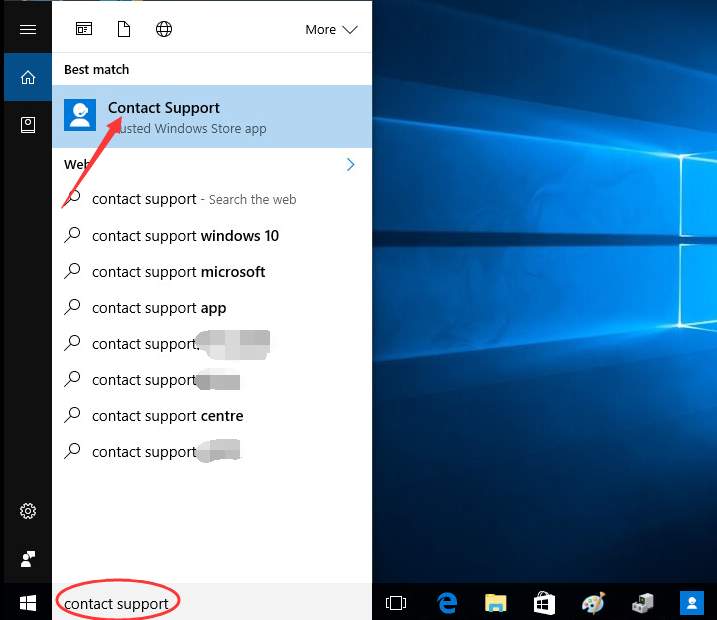This screenshot has width=717, height=620.
Task: Open the Contact Support best match result
Action: pyautogui.click(x=212, y=116)
